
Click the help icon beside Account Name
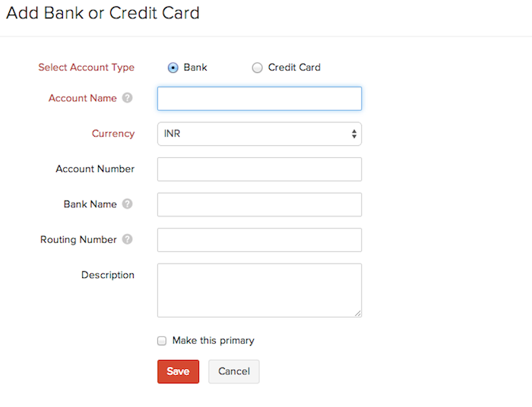coord(127,98)
